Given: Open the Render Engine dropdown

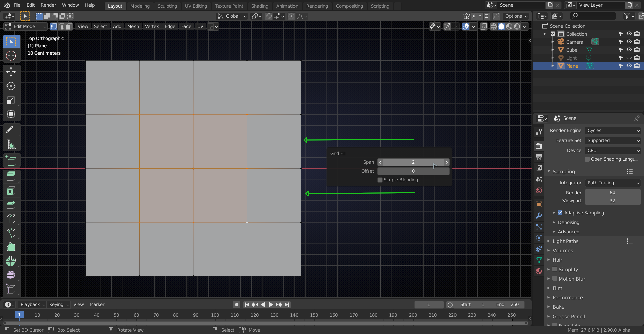Looking at the screenshot, I should coord(612,130).
